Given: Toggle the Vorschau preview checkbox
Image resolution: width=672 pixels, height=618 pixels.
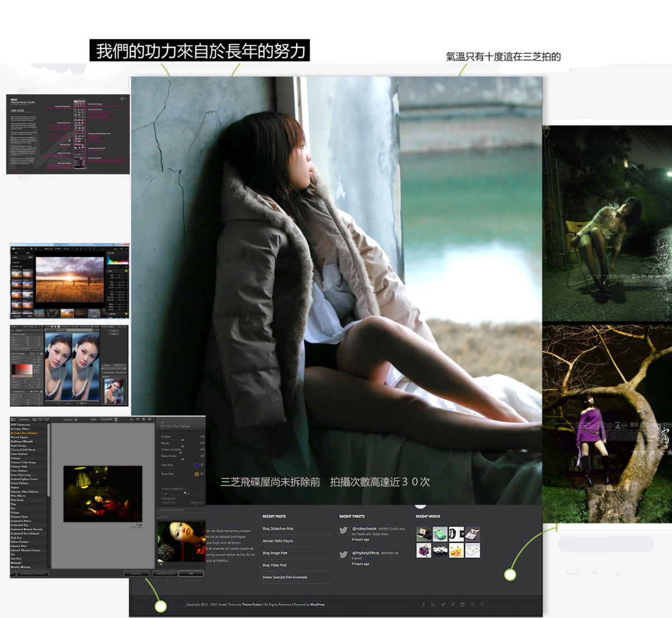Looking at the screenshot, I should [x=76, y=419].
